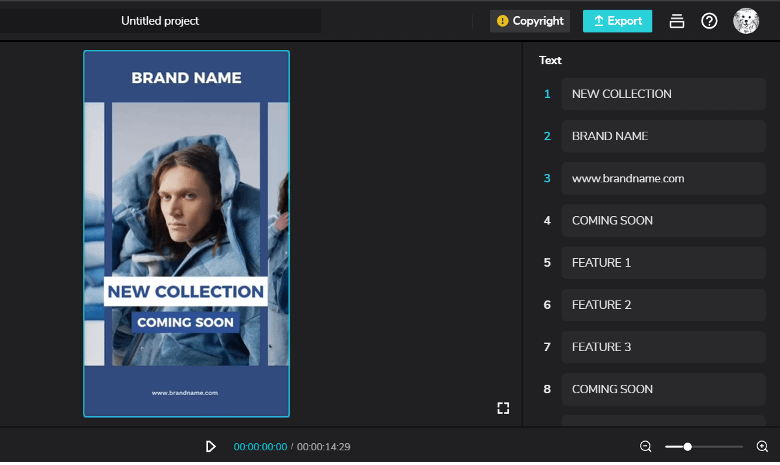
Task: Edit text field FEATURE 2
Action: click(x=664, y=305)
